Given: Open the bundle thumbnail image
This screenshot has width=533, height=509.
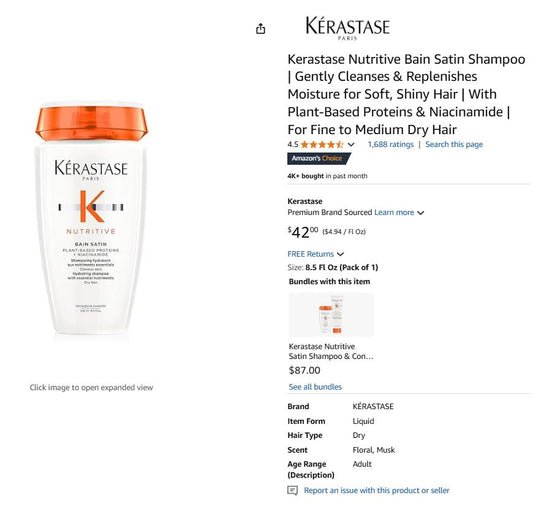Looking at the screenshot, I should click(x=331, y=315).
